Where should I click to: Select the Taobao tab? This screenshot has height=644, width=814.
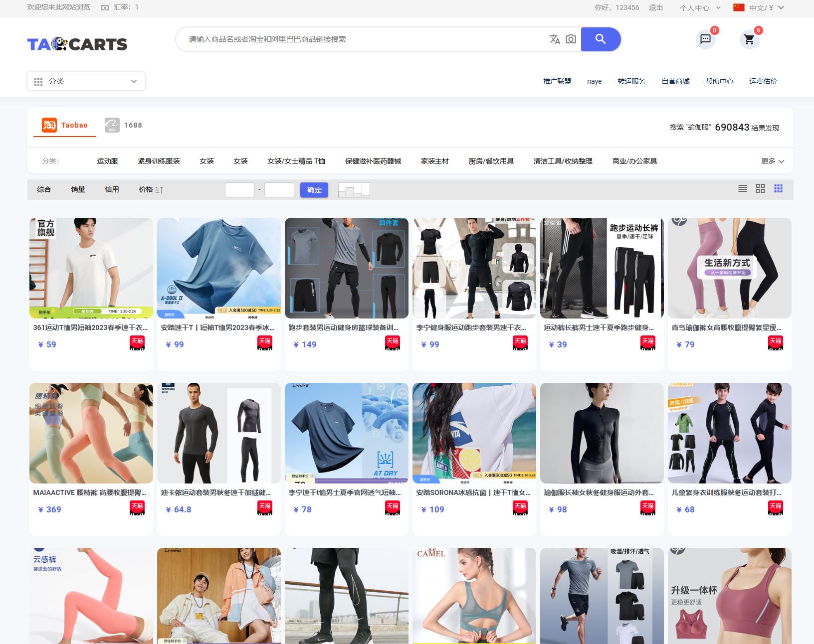tap(65, 125)
